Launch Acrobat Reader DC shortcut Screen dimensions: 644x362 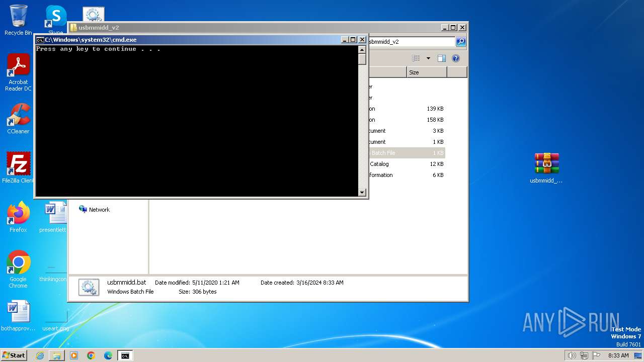click(x=18, y=72)
